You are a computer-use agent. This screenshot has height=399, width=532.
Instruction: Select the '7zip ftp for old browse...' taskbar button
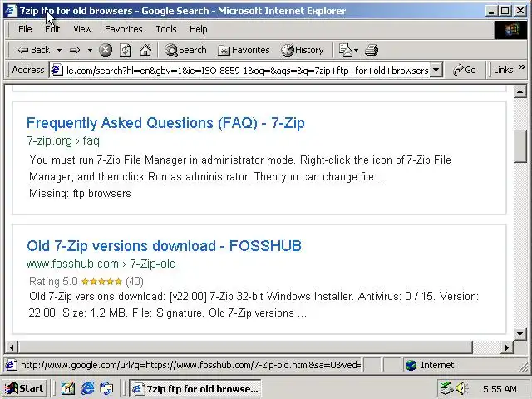pos(195,388)
